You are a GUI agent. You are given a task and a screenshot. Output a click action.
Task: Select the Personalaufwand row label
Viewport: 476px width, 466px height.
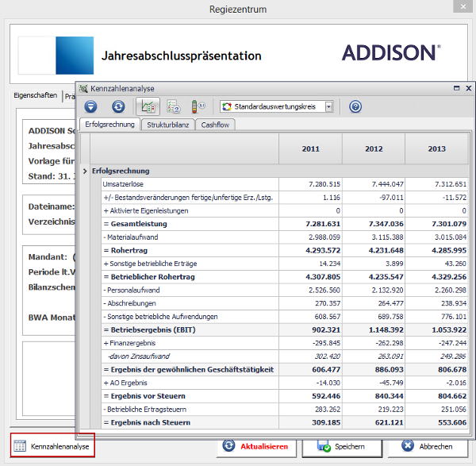(x=132, y=290)
